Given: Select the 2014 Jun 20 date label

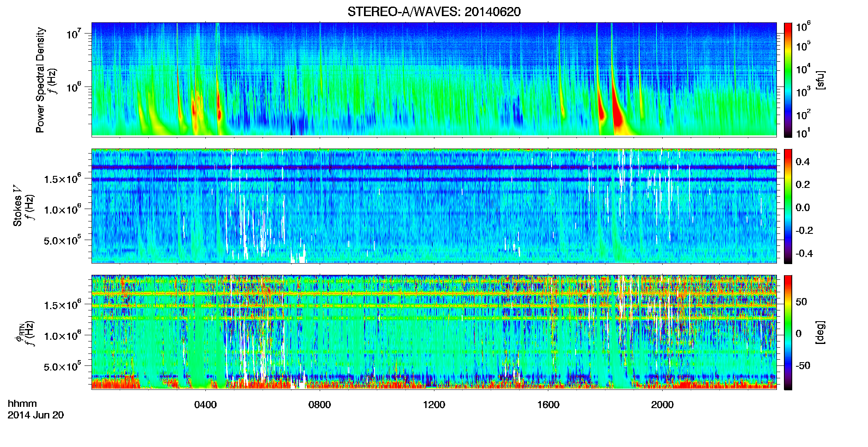Looking at the screenshot, I should tap(36, 415).
